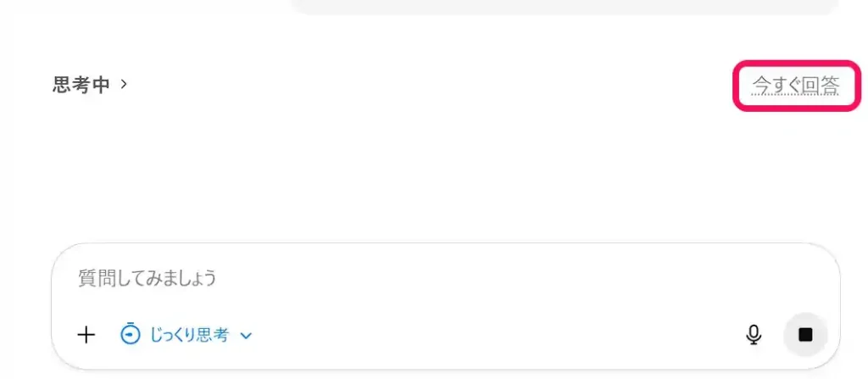Click the 思考中 status text
The width and height of the screenshot is (868, 379).
81,85
